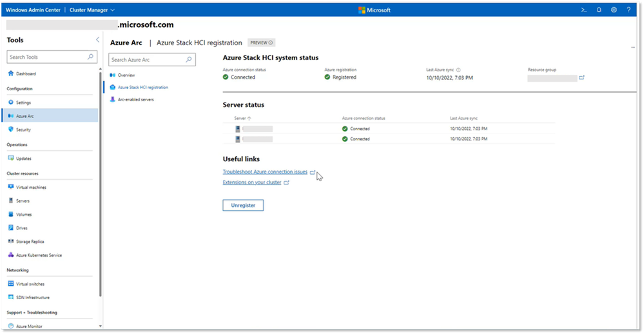The width and height of the screenshot is (644, 334).
Task: Click Last Azure sync column header
Action: [463, 118]
